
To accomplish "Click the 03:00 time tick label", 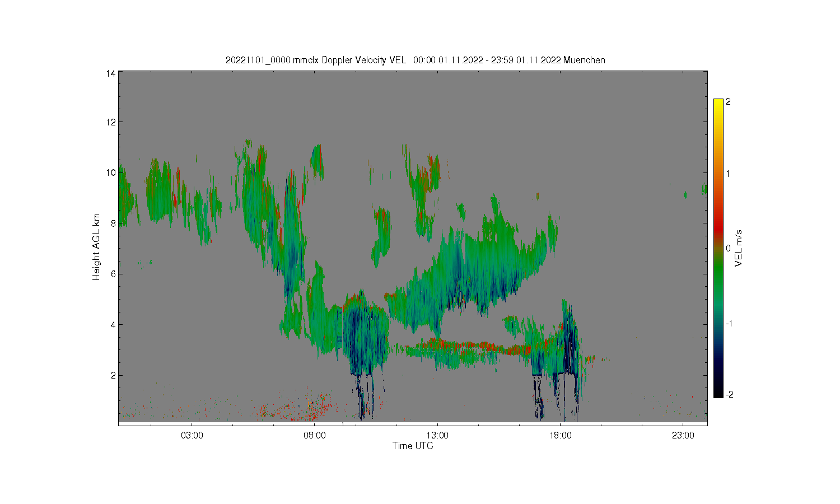I will [192, 435].
